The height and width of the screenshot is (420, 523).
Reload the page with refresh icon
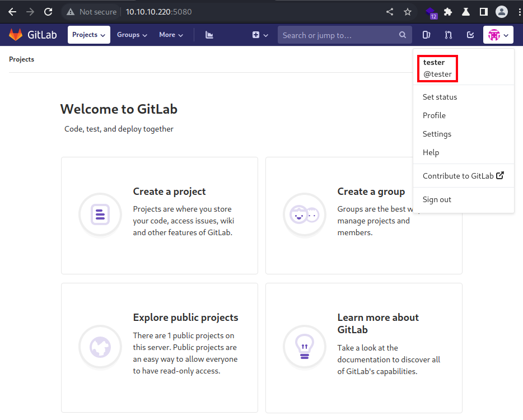pos(48,12)
